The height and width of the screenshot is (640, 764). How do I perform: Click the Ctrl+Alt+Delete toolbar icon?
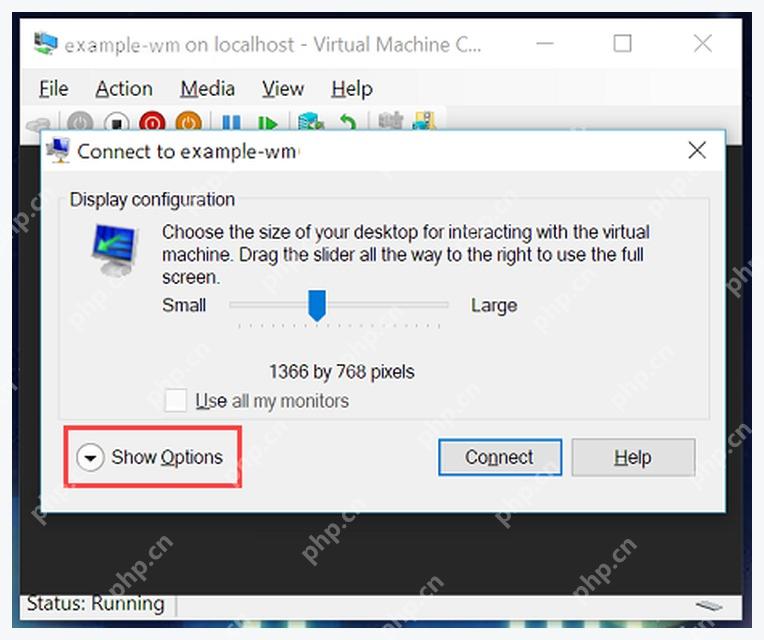point(38,124)
